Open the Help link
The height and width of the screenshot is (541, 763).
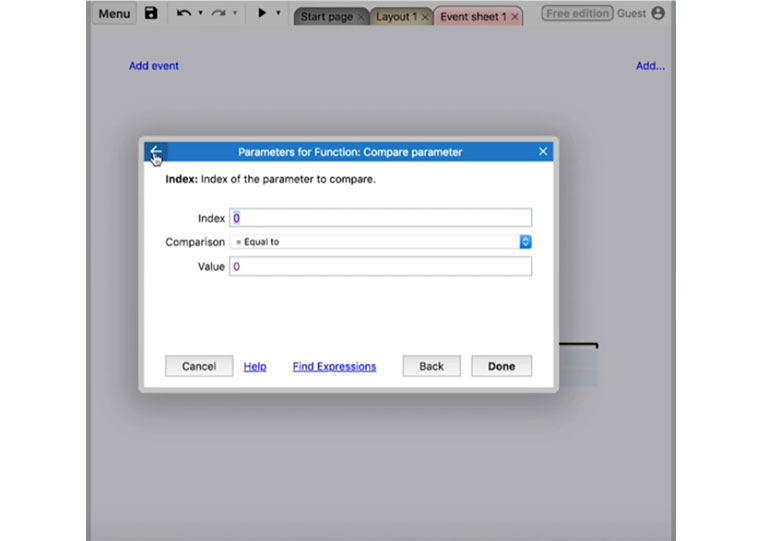(x=255, y=366)
